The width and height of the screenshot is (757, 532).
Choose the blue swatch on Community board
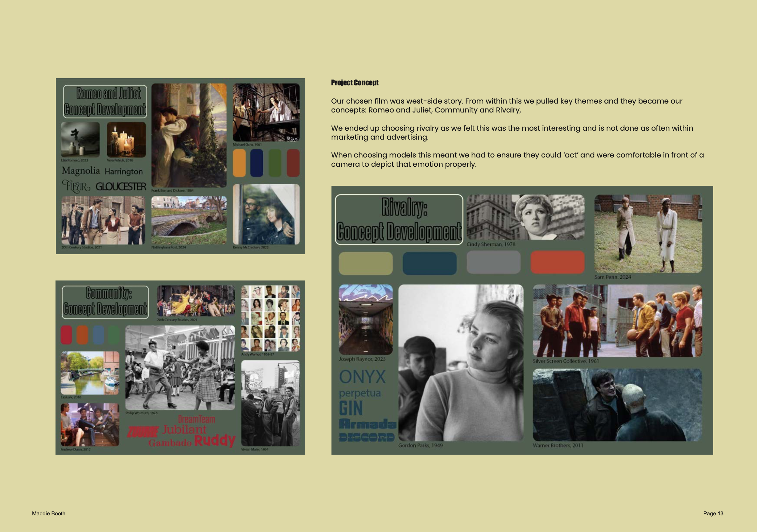pyautogui.click(x=99, y=335)
